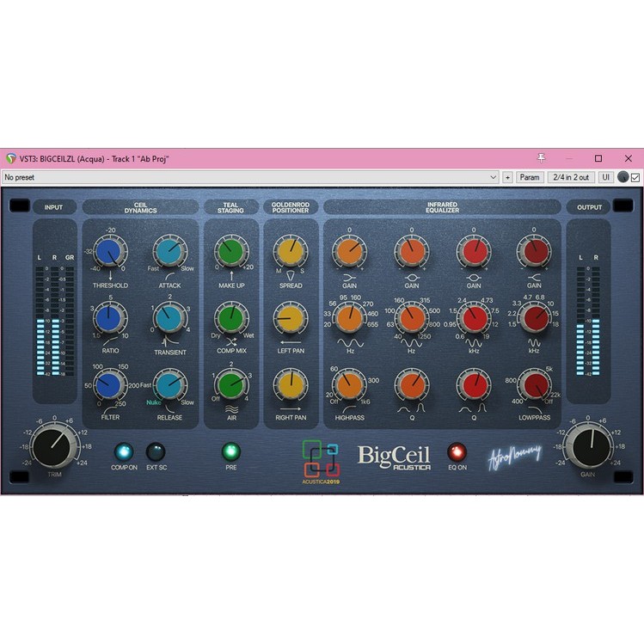Screen dimensions: 644x644
Task: Click the red high-mid bell GAIN knob
Action: [x=474, y=251]
